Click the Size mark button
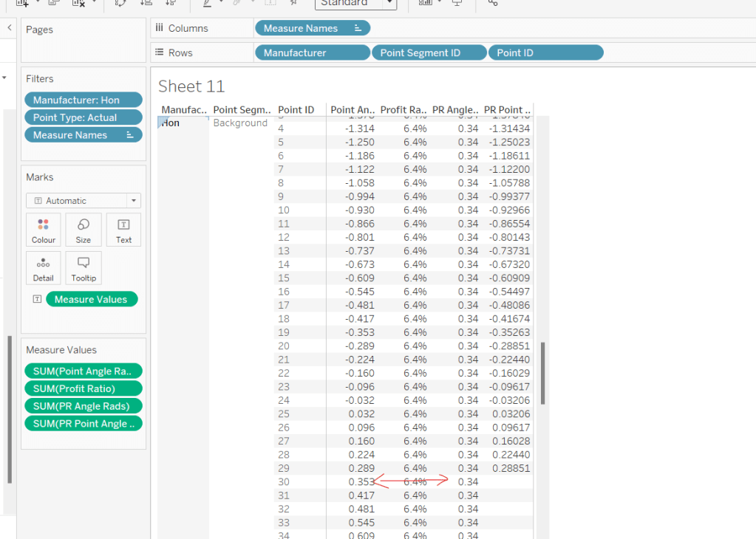The width and height of the screenshot is (756, 539). [84, 230]
